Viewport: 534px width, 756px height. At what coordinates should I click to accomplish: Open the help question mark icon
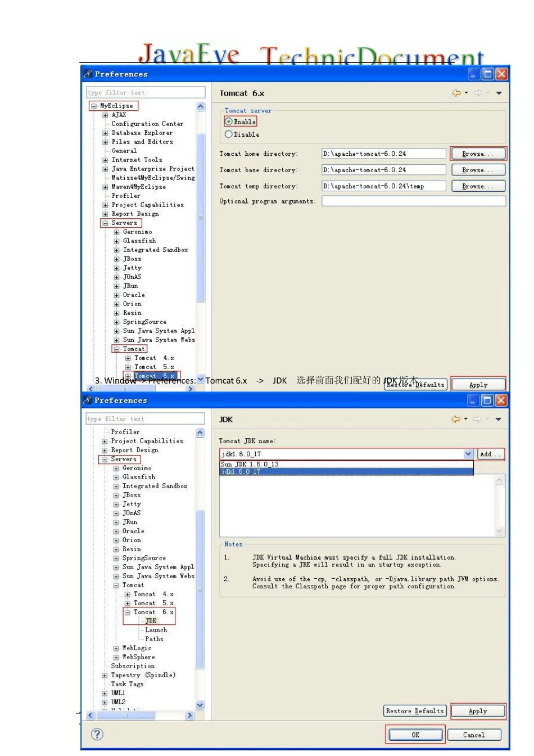pyautogui.click(x=97, y=734)
